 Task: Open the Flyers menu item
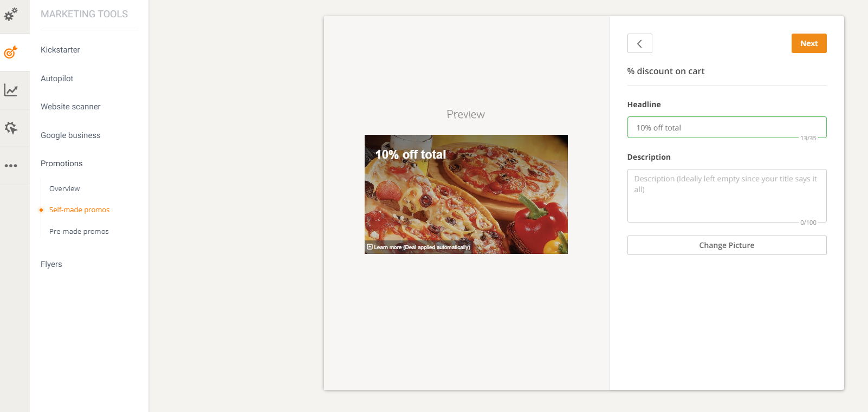point(51,264)
